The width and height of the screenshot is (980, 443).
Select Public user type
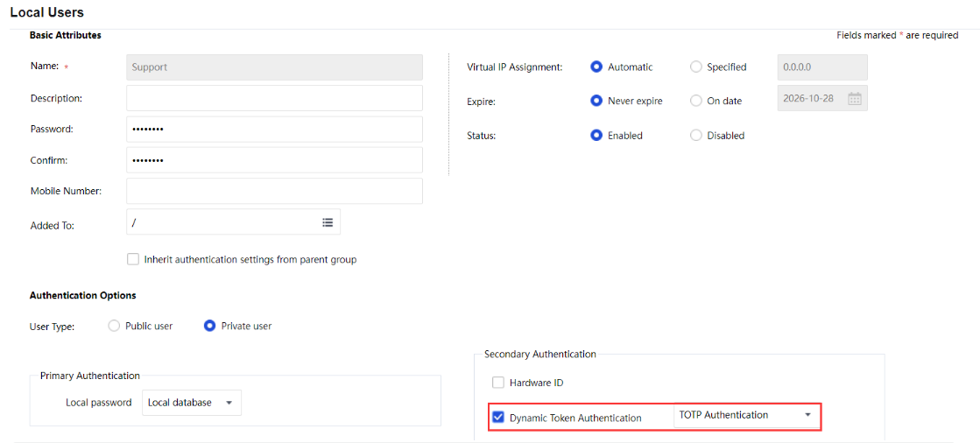tap(114, 326)
